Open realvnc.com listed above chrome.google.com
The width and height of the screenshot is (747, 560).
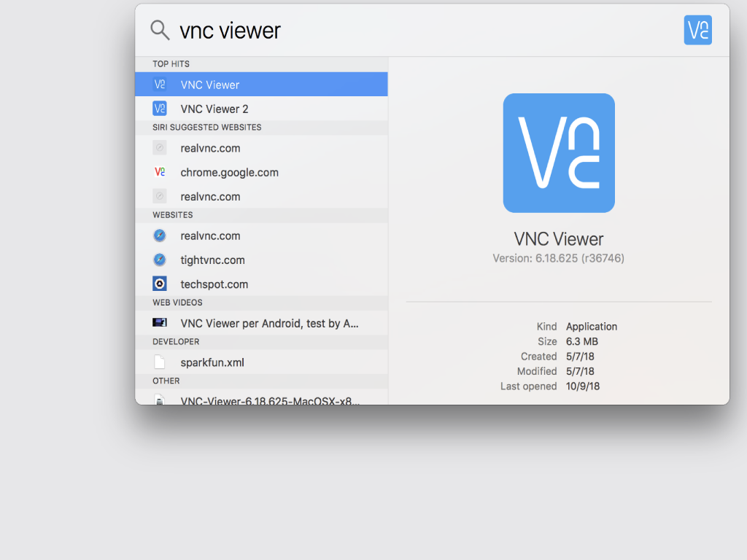click(x=261, y=147)
